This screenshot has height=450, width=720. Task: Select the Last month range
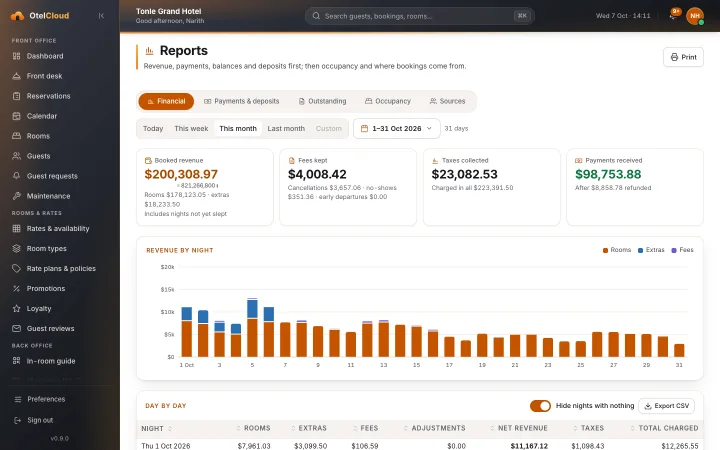click(286, 129)
